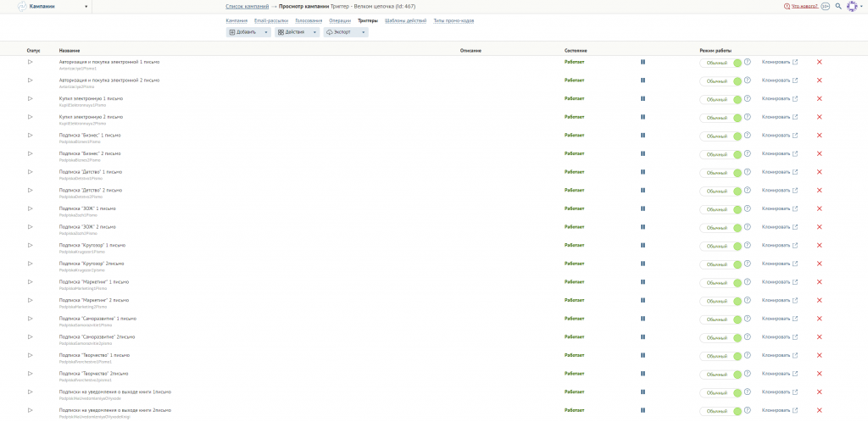The height and width of the screenshot is (422, 868).
Task: Open trigger Подписки на уведомления о выходе книги 1письмо
Action: click(115, 391)
